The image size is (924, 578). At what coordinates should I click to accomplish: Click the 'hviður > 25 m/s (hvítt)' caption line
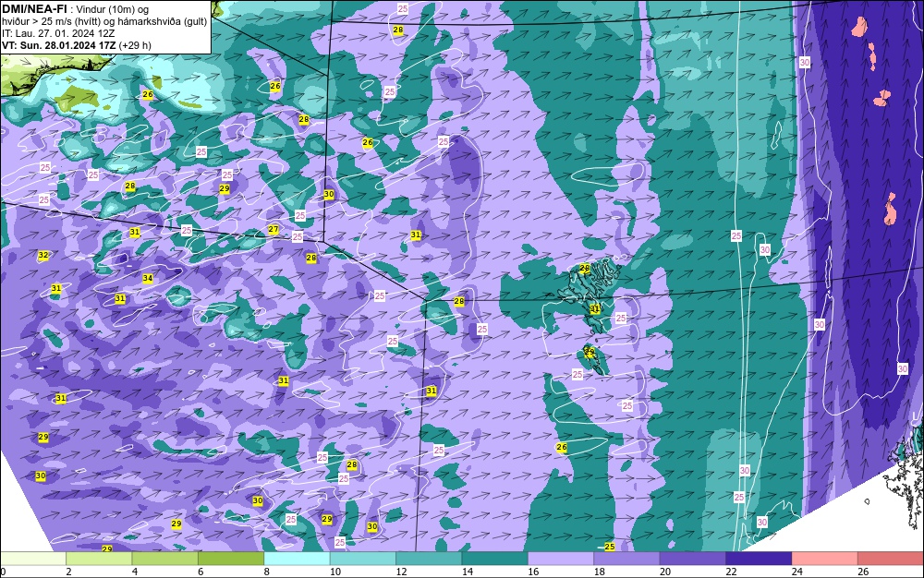(104, 22)
